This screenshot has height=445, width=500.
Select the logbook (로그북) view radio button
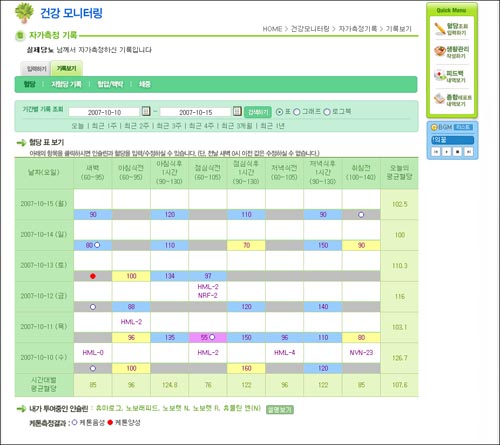pyautogui.click(x=327, y=112)
